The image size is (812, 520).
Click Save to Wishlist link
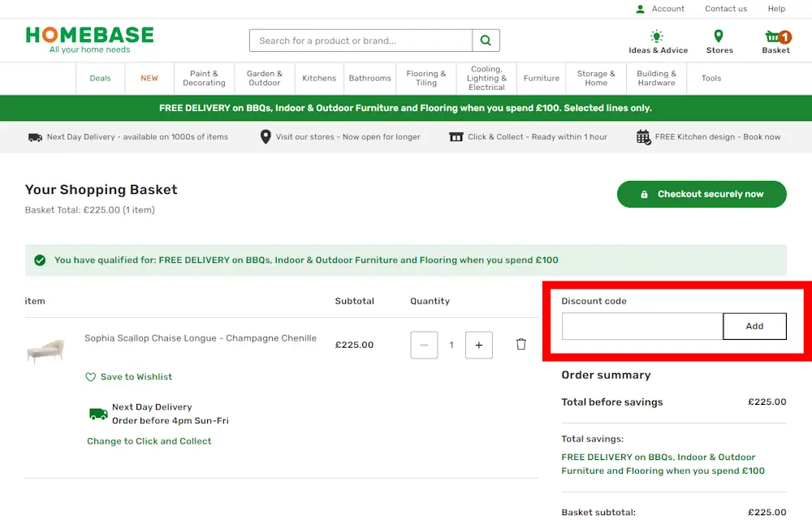coord(136,377)
